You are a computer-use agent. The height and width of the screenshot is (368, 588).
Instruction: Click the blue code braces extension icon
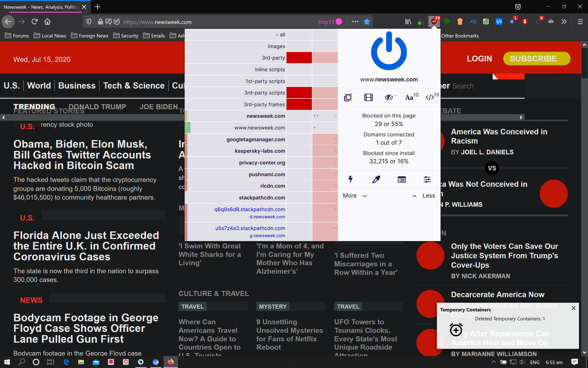click(499, 22)
